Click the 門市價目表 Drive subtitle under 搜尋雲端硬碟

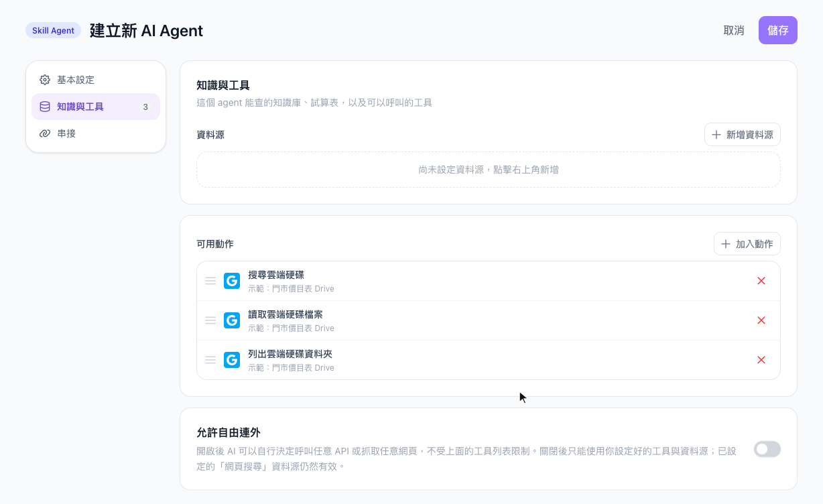click(x=291, y=289)
